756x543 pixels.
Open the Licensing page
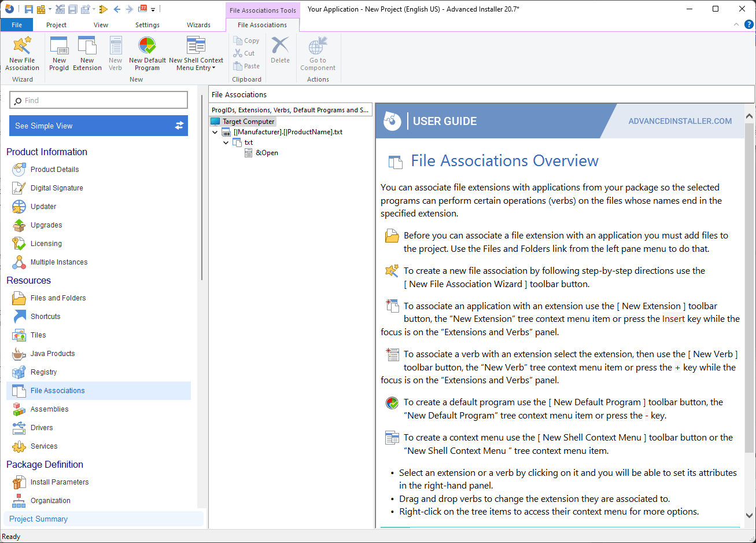[x=46, y=244]
